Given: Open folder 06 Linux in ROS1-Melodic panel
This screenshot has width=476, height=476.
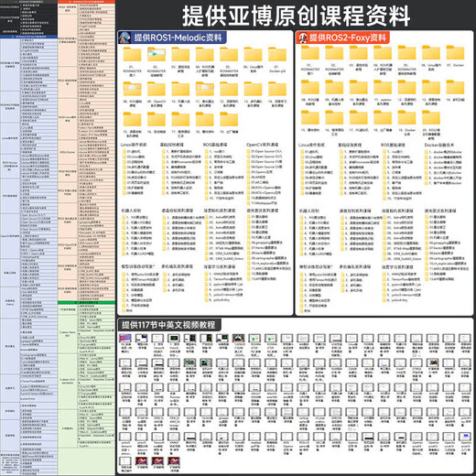Looking at the screenshot, I should coord(253,55).
